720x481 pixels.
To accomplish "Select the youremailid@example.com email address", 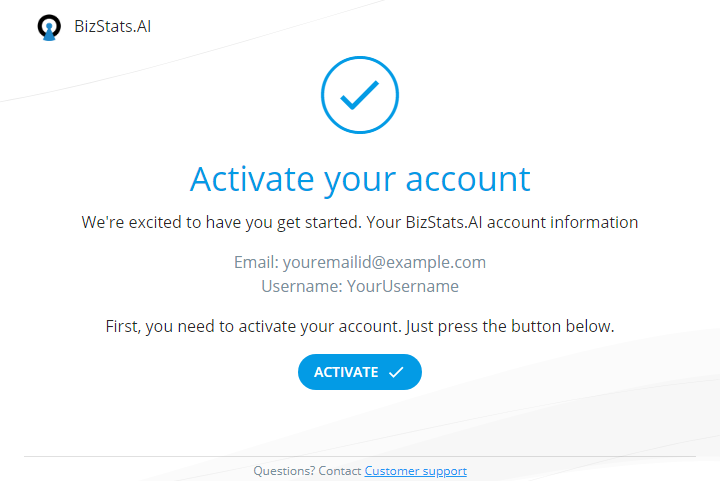I will [x=384, y=262].
